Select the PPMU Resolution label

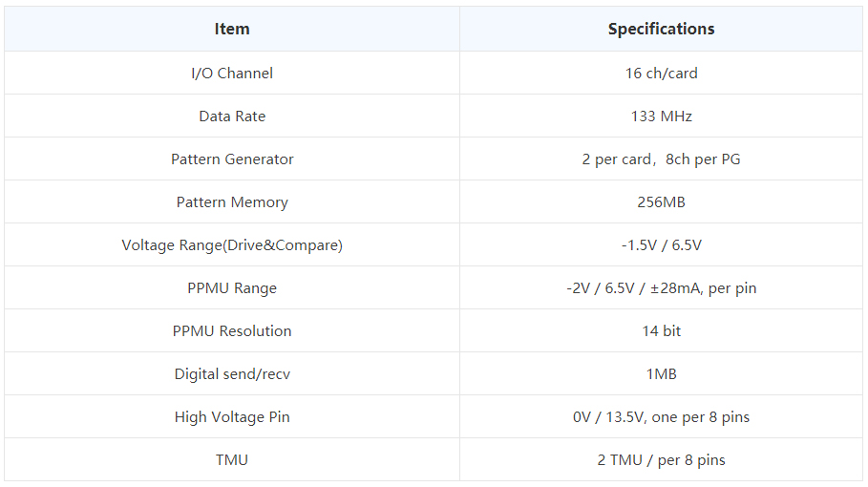[x=232, y=331]
